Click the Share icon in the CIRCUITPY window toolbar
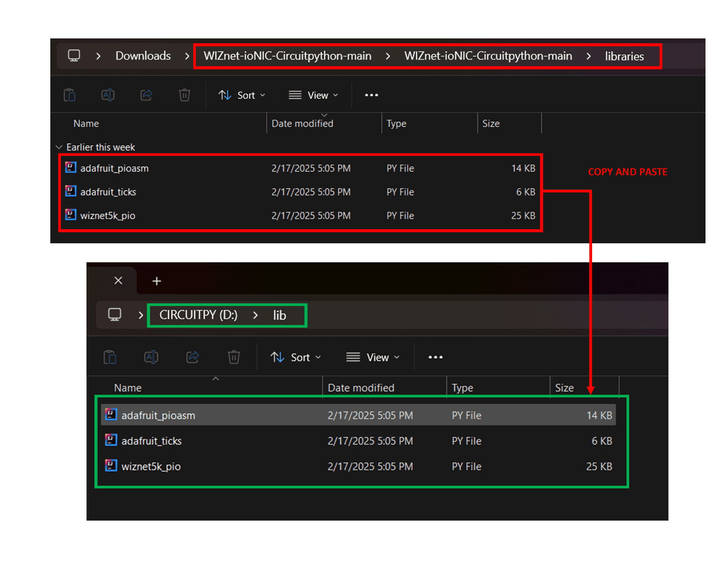This screenshot has height=563, width=728. [x=192, y=357]
